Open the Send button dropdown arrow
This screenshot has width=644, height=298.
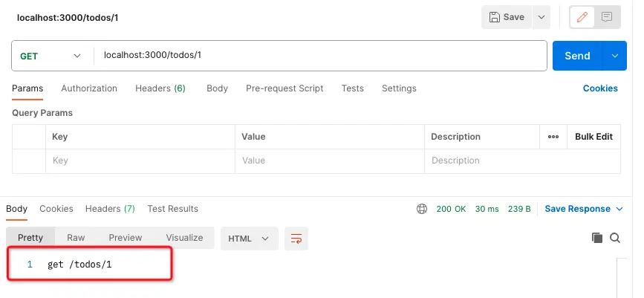pos(615,56)
